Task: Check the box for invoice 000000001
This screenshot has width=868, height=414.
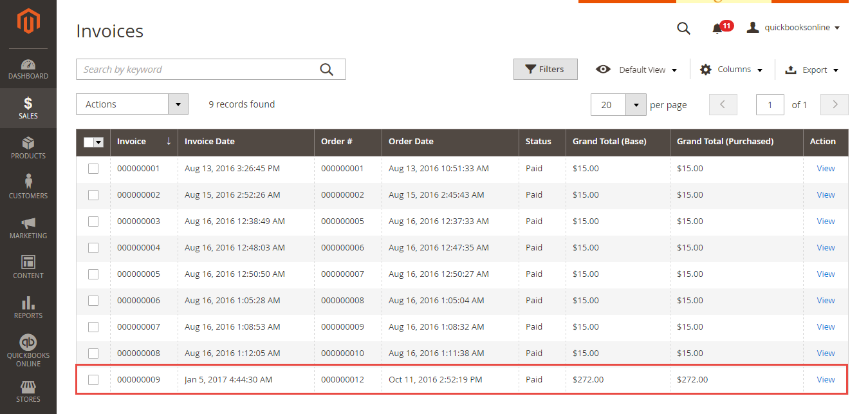Action: point(93,169)
